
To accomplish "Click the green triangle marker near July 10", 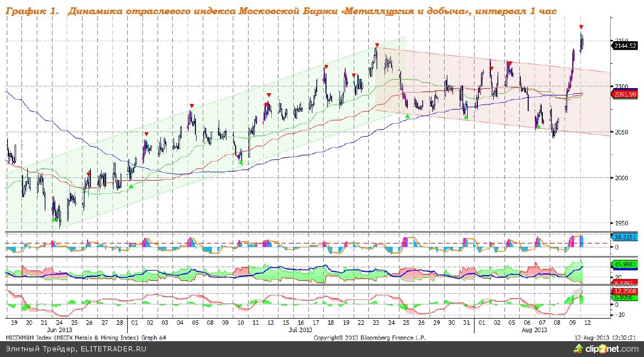I will (241, 162).
